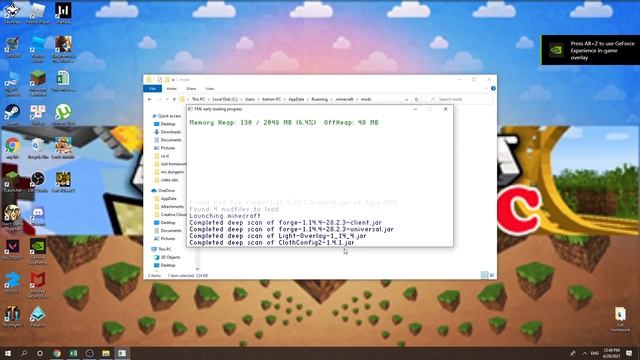Open the Share ribbon tab
Viewport: 640px width, 360px height.
coord(191,89)
